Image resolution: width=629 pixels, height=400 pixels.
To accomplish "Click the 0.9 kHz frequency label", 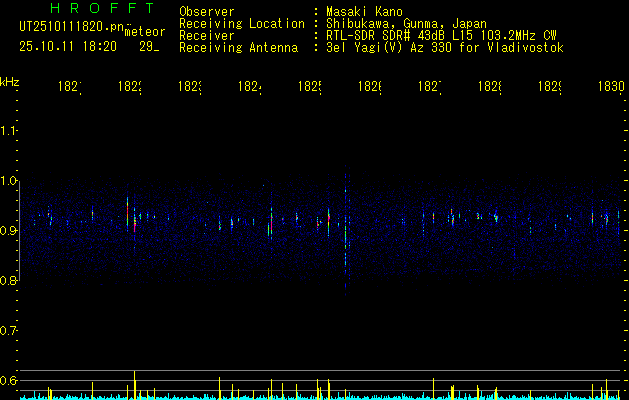I will (8, 230).
